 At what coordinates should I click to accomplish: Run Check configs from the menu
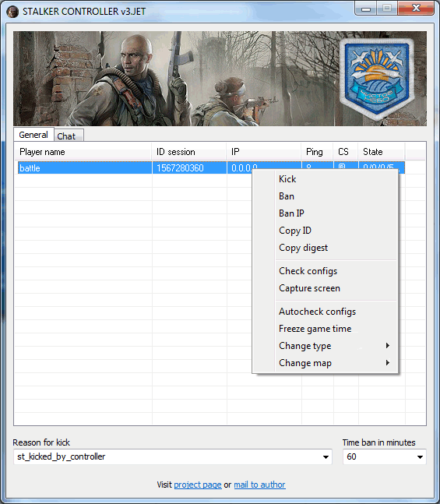pos(325,271)
